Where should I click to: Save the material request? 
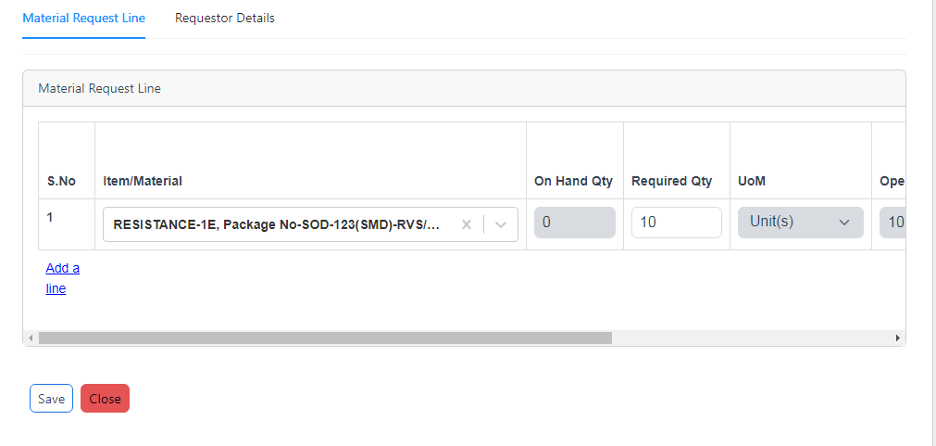51,398
